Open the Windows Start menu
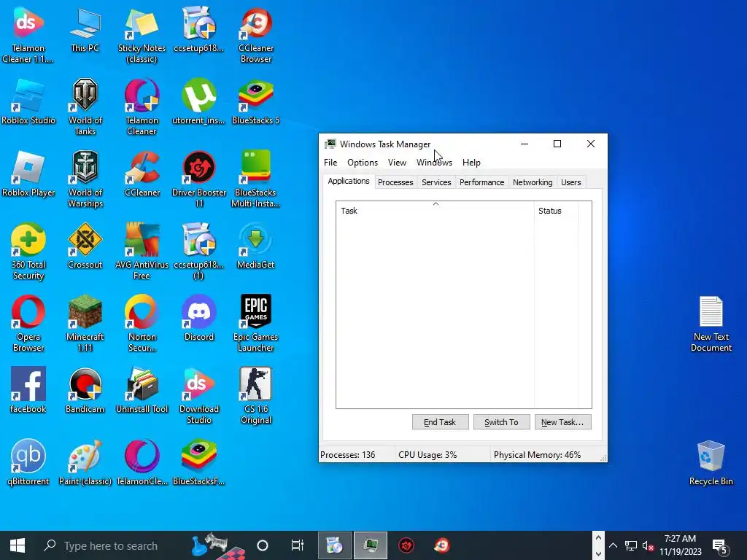 tap(18, 545)
